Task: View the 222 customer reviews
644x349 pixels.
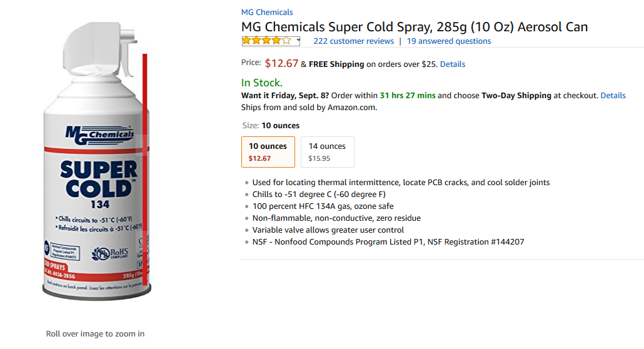Action: click(353, 41)
